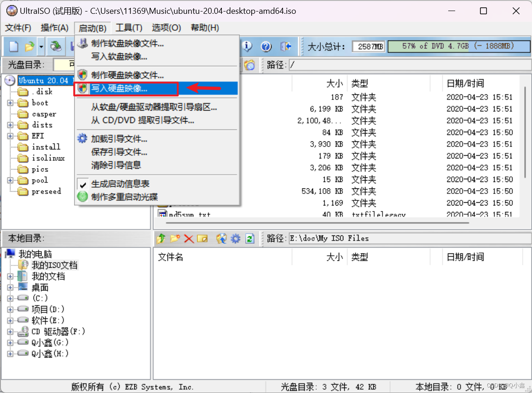Select the preseed folder in tree
This screenshot has height=393, width=532.
click(46, 192)
